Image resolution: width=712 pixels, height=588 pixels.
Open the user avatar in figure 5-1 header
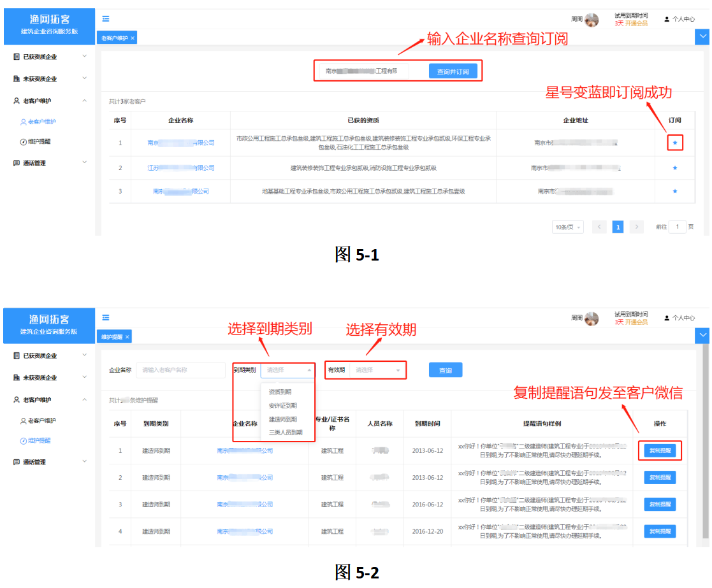pyautogui.click(x=592, y=20)
